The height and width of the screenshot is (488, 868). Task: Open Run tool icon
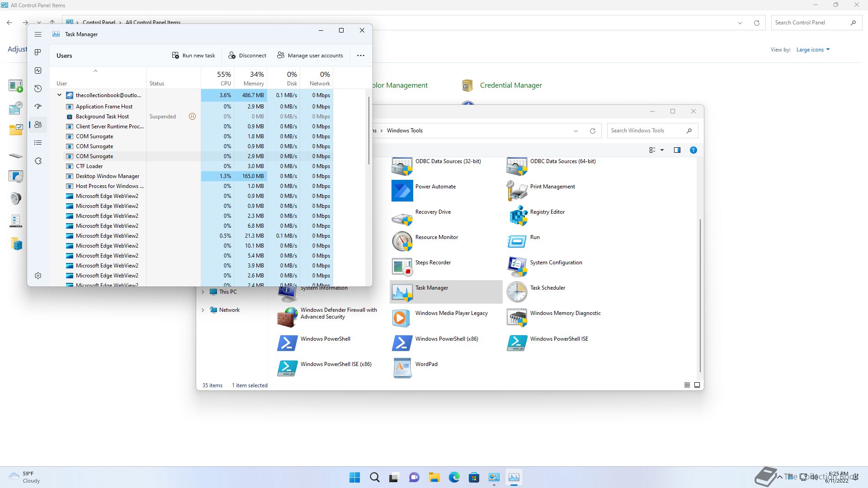coord(517,241)
